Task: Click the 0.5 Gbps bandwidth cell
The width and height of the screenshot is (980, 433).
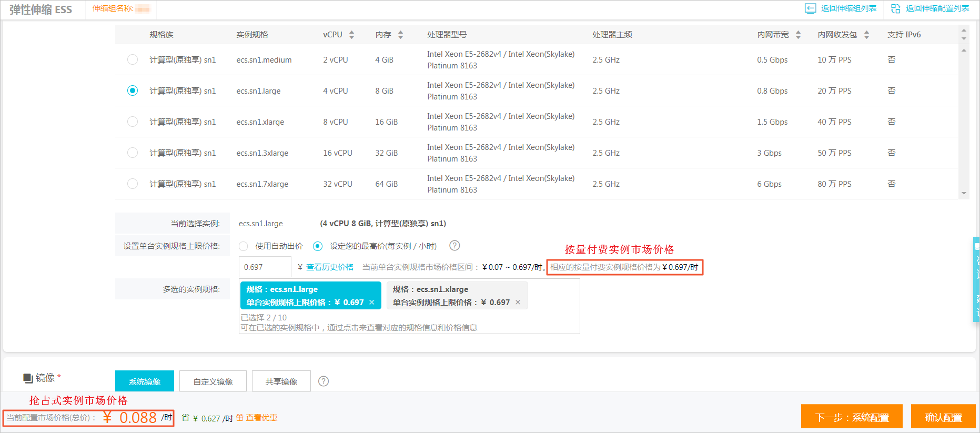Action: click(772, 60)
